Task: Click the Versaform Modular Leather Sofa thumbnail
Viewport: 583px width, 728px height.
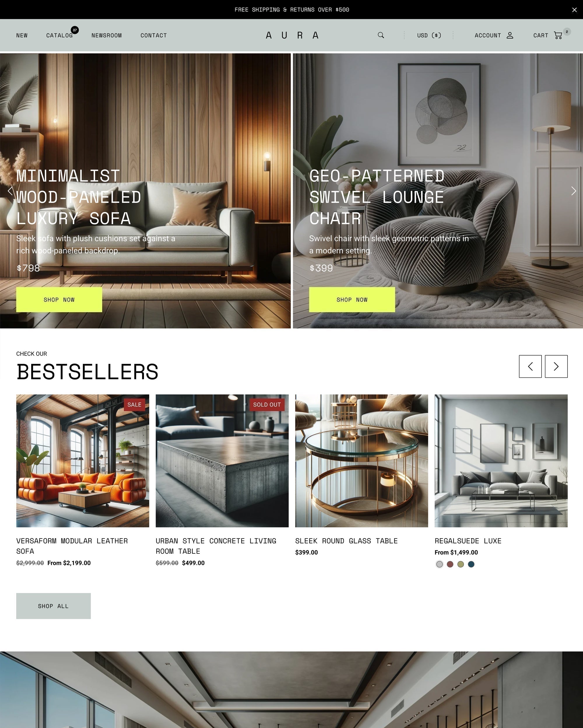Action: click(x=83, y=461)
